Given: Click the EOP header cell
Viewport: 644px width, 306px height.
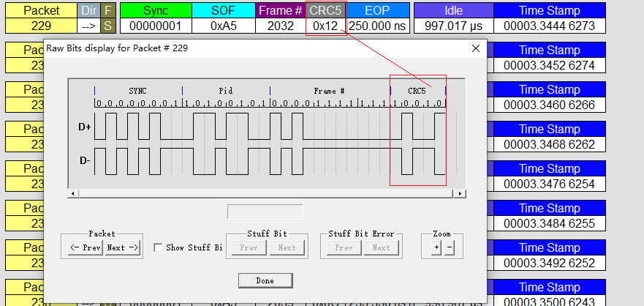Looking at the screenshot, I should (x=377, y=10).
